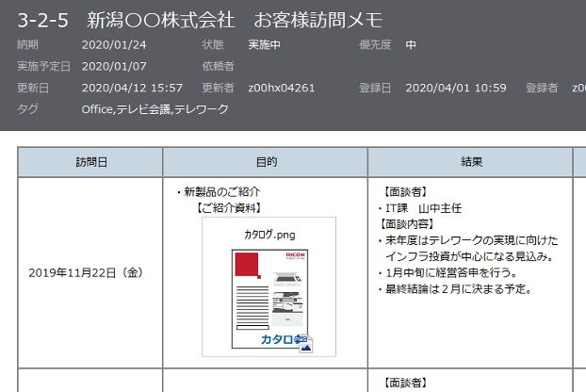Click the line 最終結論は２月に決まる予定。
The height and width of the screenshot is (392, 586).
click(x=456, y=289)
